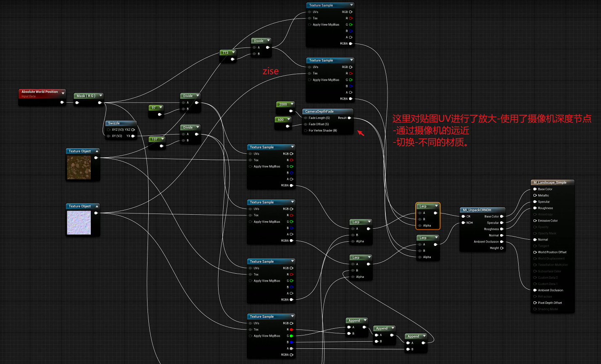Screen dimensions: 601x364
Task: Expand the 600 constant node arrow
Action: click(288, 119)
